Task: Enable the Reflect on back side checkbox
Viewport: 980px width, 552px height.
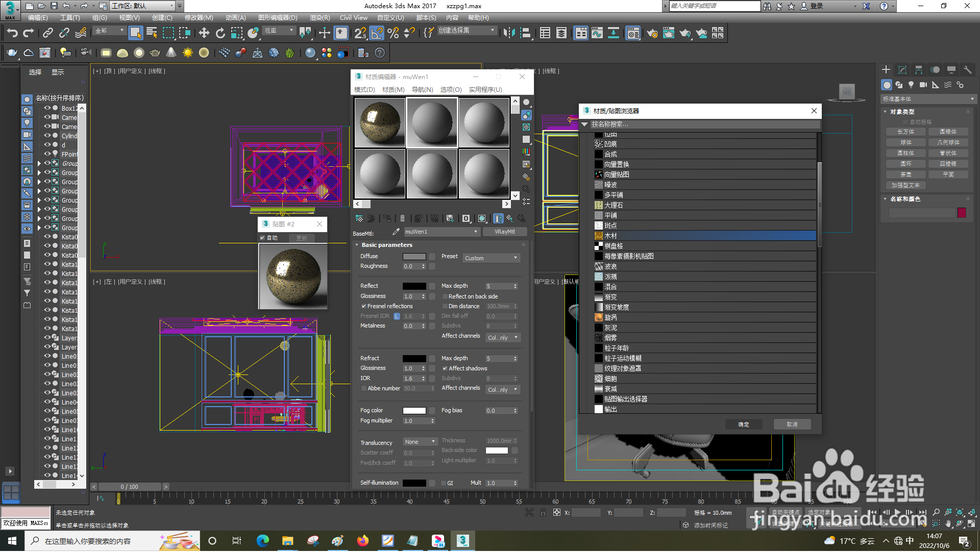Action: click(x=445, y=296)
